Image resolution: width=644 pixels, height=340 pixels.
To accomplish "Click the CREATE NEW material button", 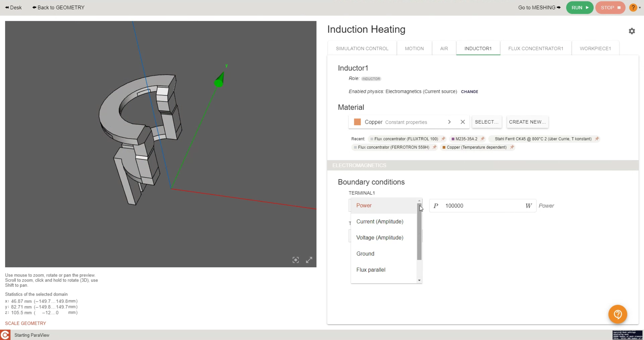I will 527,122.
